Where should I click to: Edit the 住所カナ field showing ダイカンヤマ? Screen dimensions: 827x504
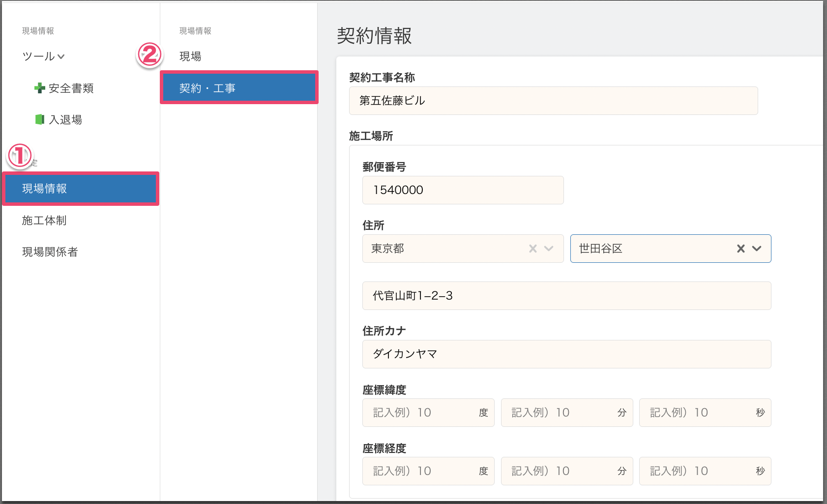pos(566,354)
